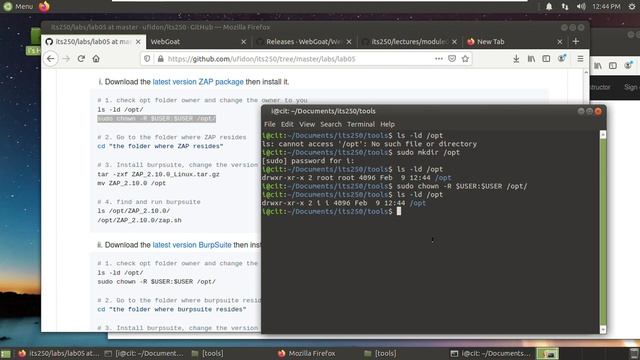This screenshot has height=360, width=640.
Task: Open workspace switcher in bottom panel
Action: click(x=547, y=353)
